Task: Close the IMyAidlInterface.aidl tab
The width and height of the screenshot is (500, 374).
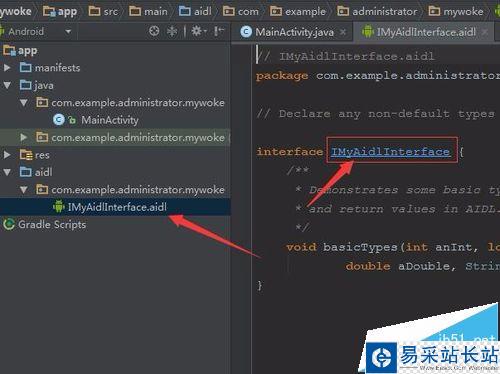Action: click(485, 32)
